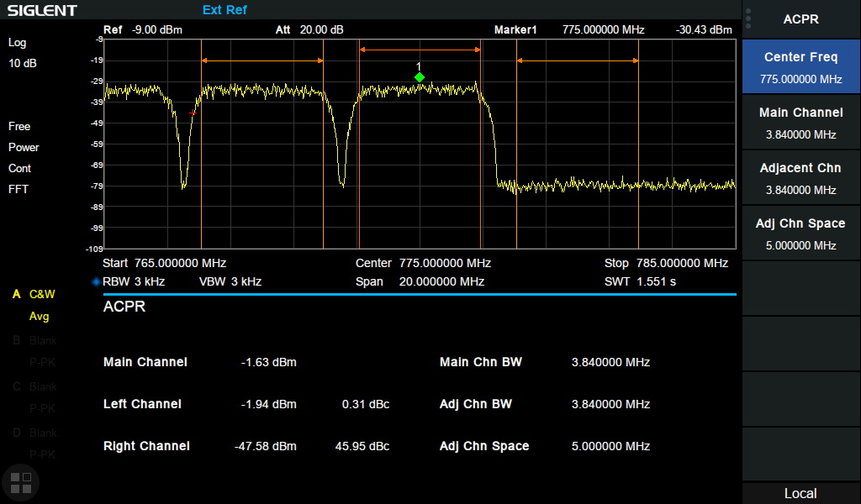The width and height of the screenshot is (861, 504).
Task: Open the Adj Chn Space setting
Action: pos(800,234)
